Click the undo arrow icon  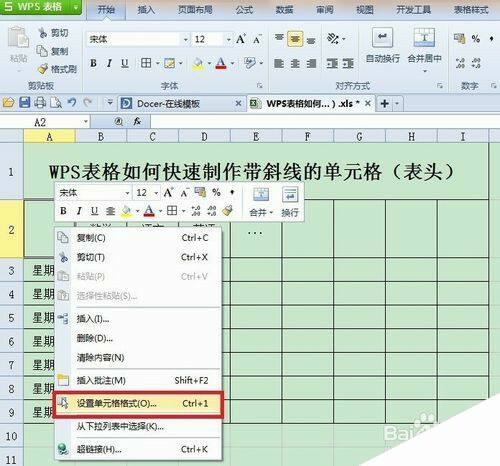point(72,102)
